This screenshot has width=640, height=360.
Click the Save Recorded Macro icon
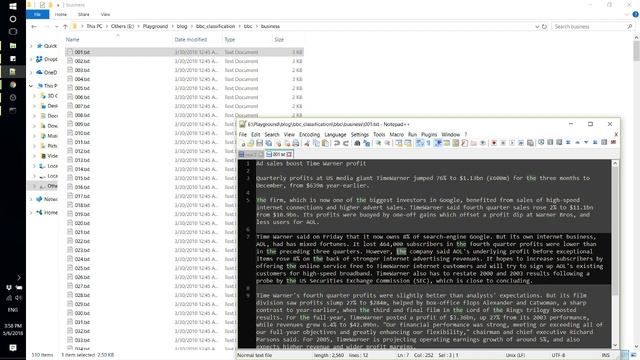[530, 143]
